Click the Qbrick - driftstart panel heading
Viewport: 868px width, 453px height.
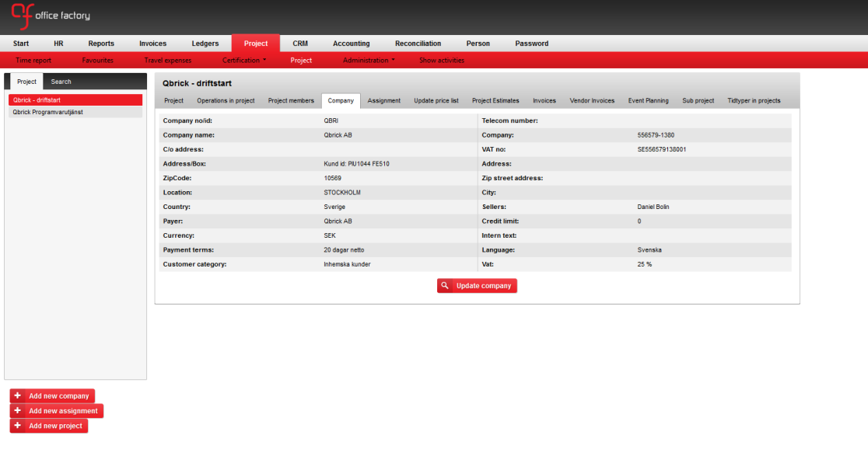point(197,83)
